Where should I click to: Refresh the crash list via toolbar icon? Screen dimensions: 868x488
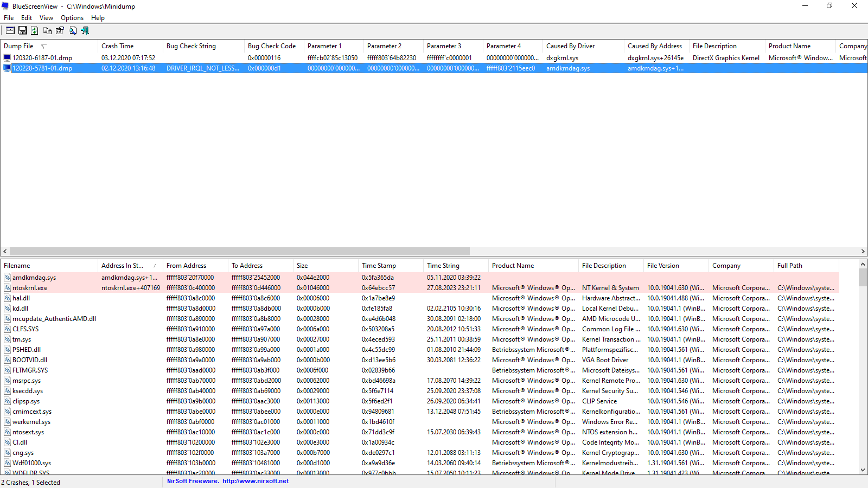click(x=35, y=31)
